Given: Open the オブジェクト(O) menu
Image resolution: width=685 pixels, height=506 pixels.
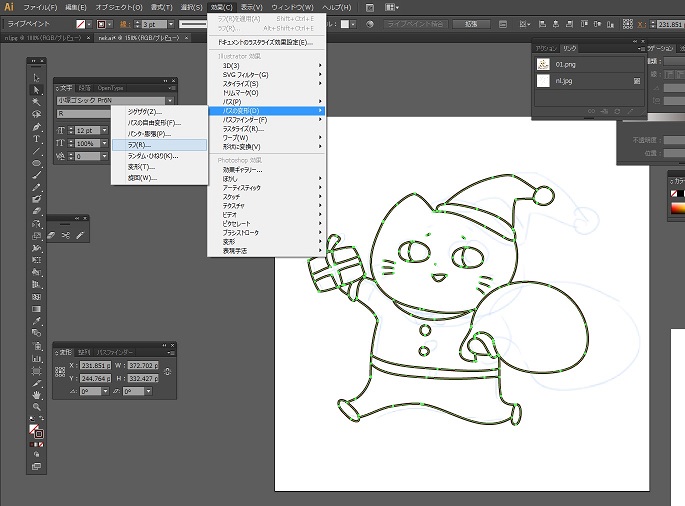Looking at the screenshot, I should tap(119, 7).
